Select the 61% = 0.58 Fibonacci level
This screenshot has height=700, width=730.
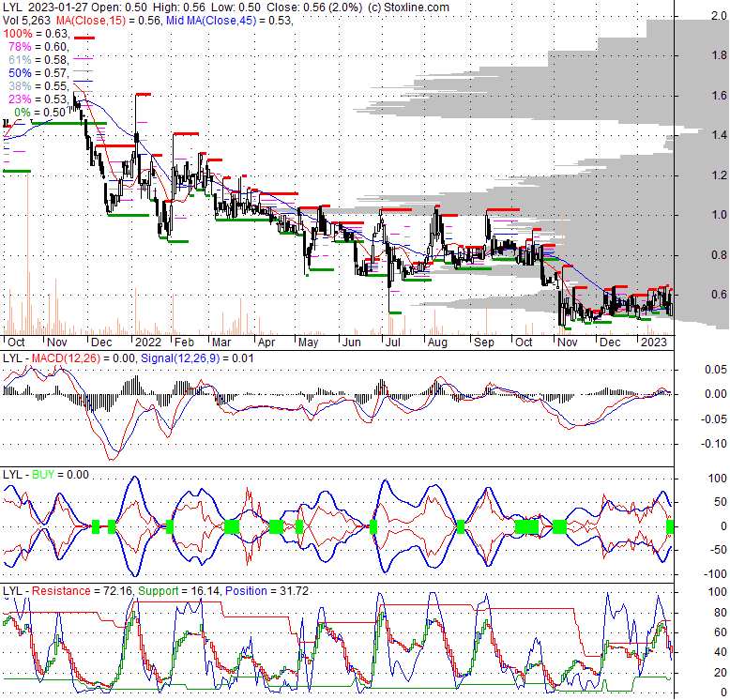tap(38, 59)
